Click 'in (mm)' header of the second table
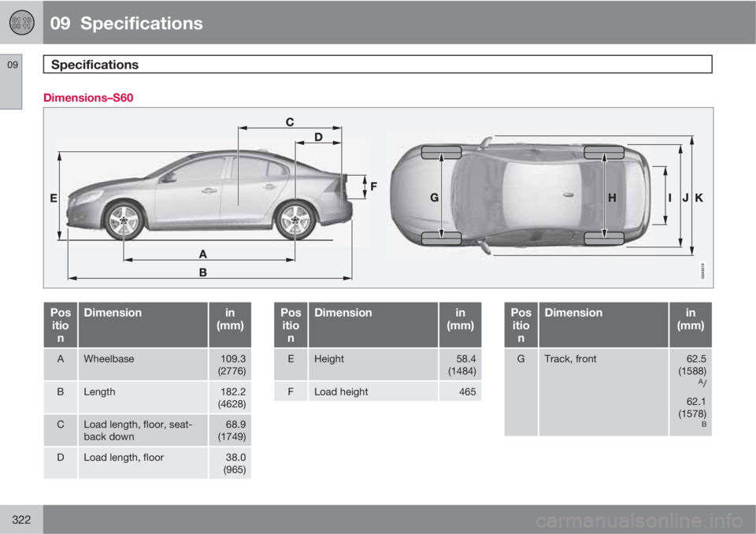Screen dimensions: 756x534 coord(461,324)
